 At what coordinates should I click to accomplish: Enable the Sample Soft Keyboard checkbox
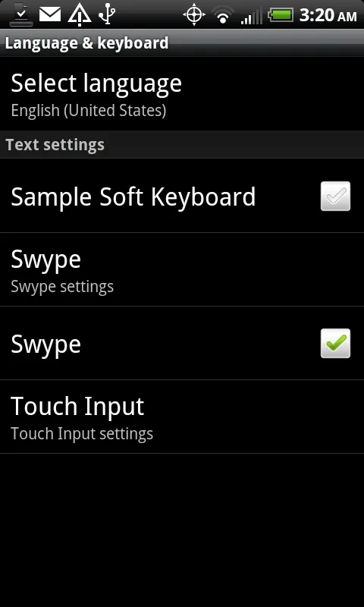[x=335, y=197]
